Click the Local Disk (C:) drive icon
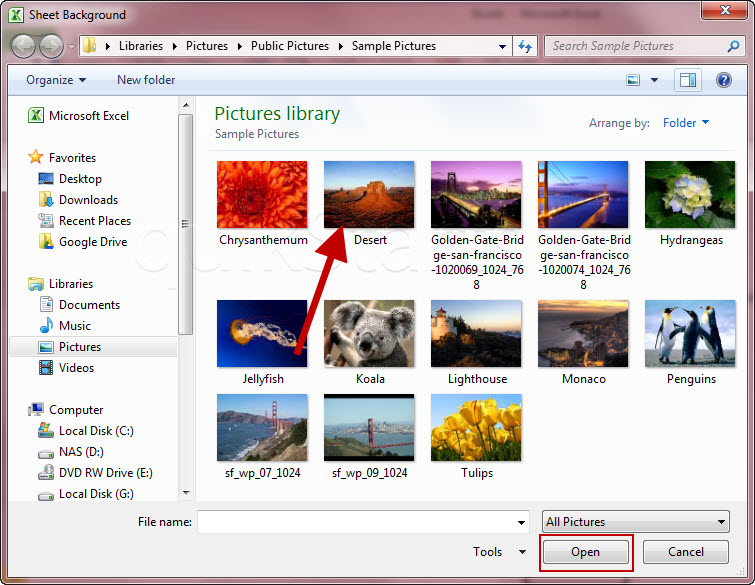Screen dimensions: 755x585 point(46,430)
